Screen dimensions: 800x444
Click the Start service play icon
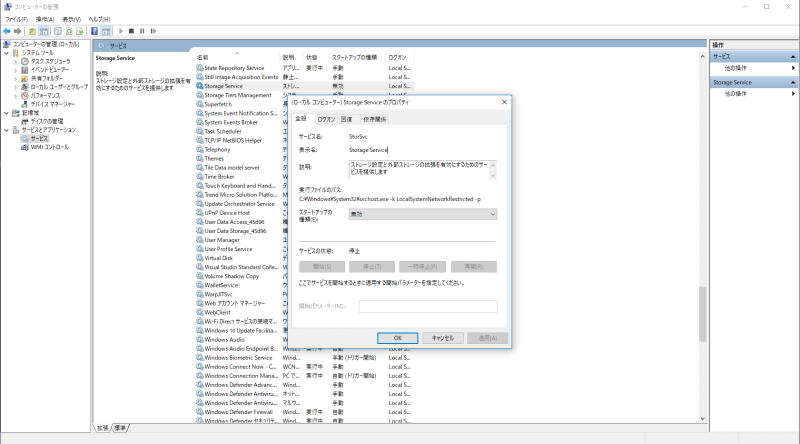(121, 31)
